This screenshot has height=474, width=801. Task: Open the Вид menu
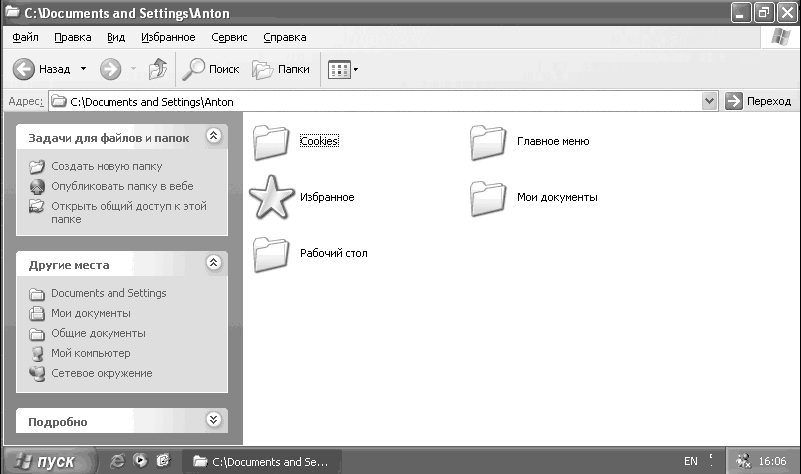coord(116,37)
